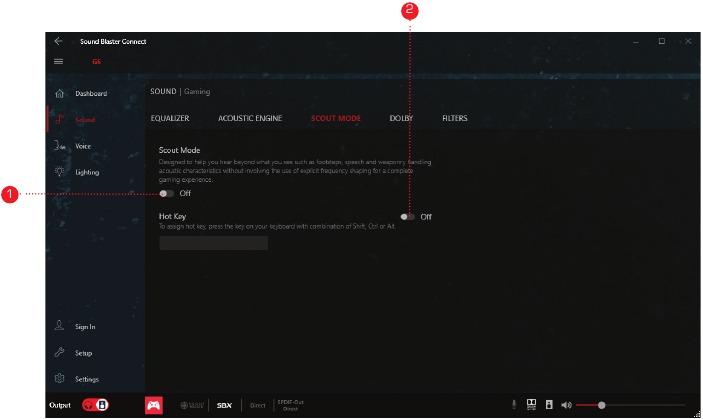Screen dimensions: 703x419
Task: Maximize the Sound Blaster Connect window
Action: pos(662,41)
